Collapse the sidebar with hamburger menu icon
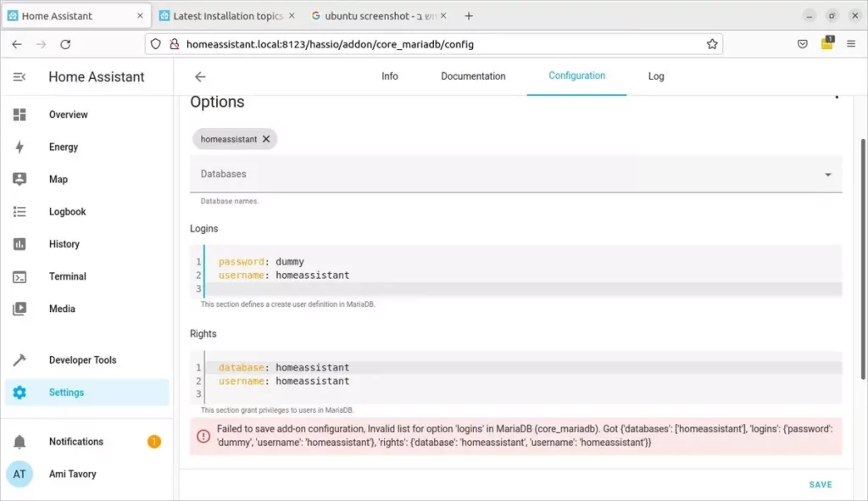This screenshot has height=501, width=868. coord(19,77)
